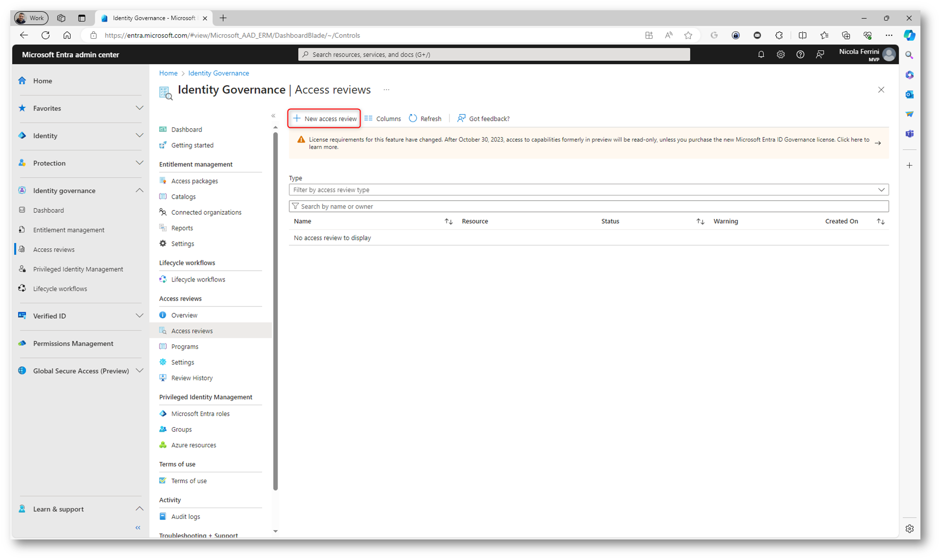This screenshot has height=560, width=941.
Task: Close the Access reviews blade with the X
Action: point(881,90)
